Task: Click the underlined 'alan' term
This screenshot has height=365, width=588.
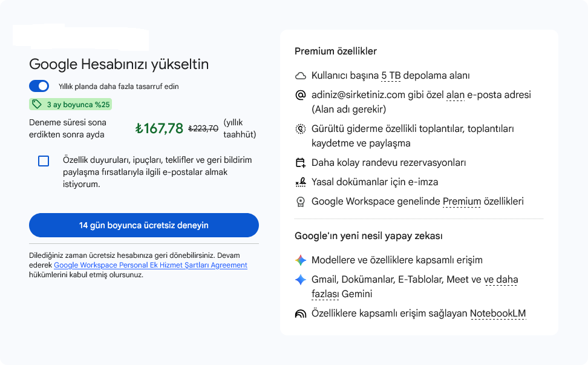Action: [x=456, y=95]
